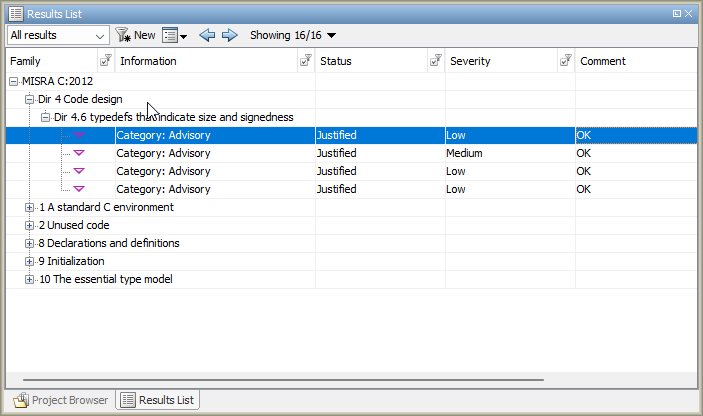Go to previous result with left arrow

tap(207, 35)
